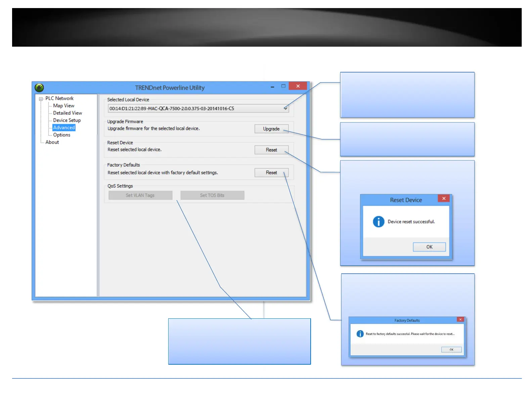Screen dimensions: 532x411
Task: Click the 'Factory Defaults' group label in main window
Action: [x=123, y=165]
